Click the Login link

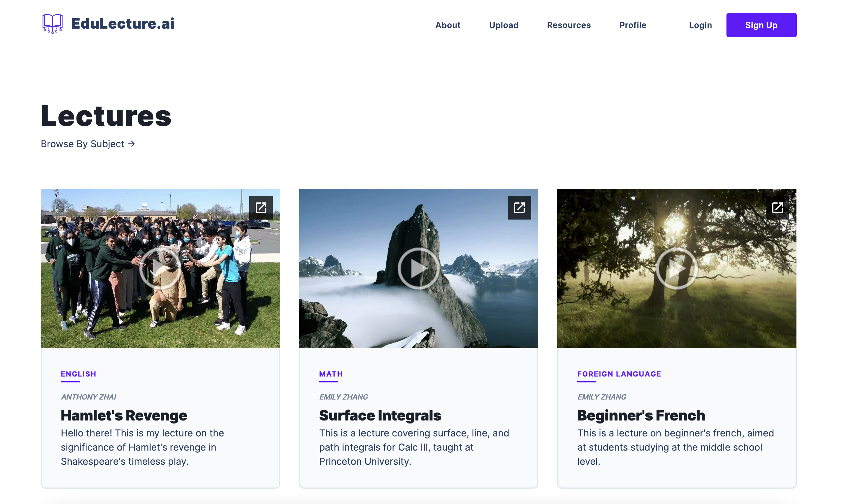point(700,25)
